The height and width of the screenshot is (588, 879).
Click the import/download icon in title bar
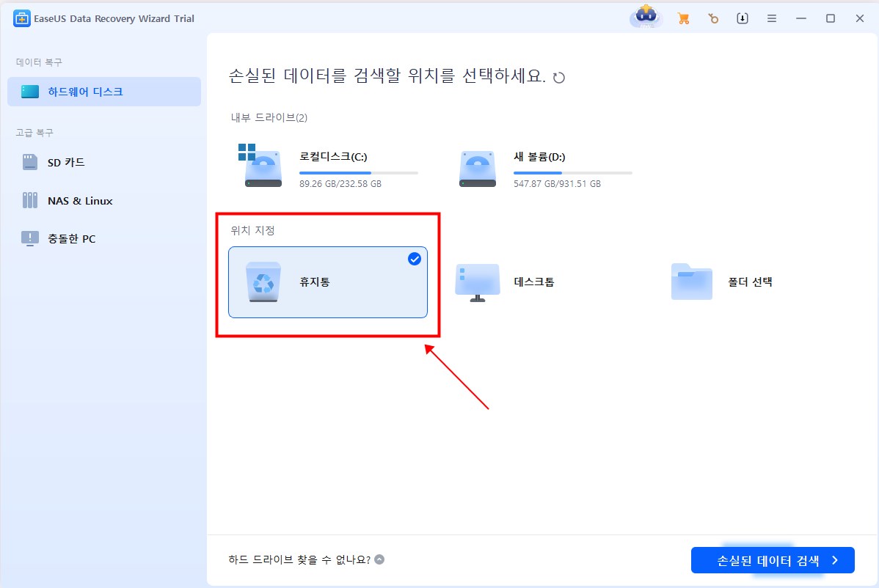[x=743, y=18]
